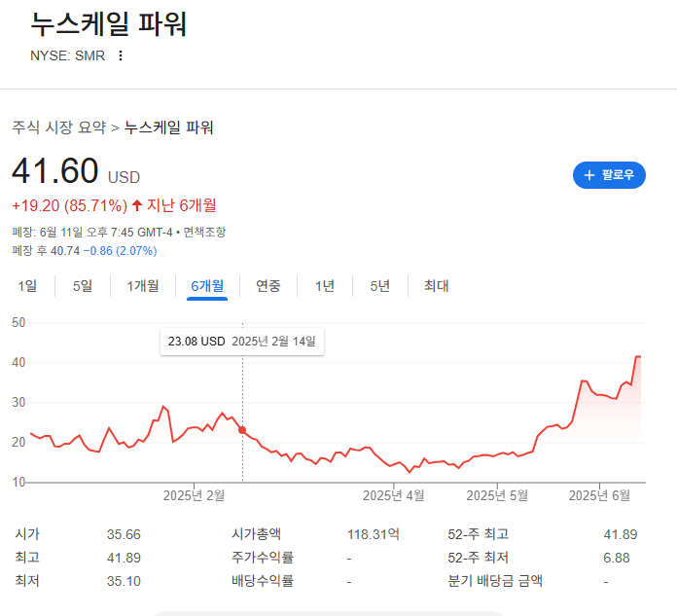
Task: Select the 1년 time range tab
Action: tap(325, 286)
